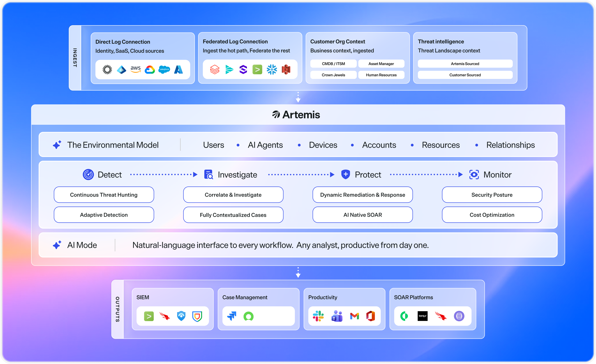The width and height of the screenshot is (596, 364).
Task: Choose the Crown Jewels chip
Action: [334, 75]
